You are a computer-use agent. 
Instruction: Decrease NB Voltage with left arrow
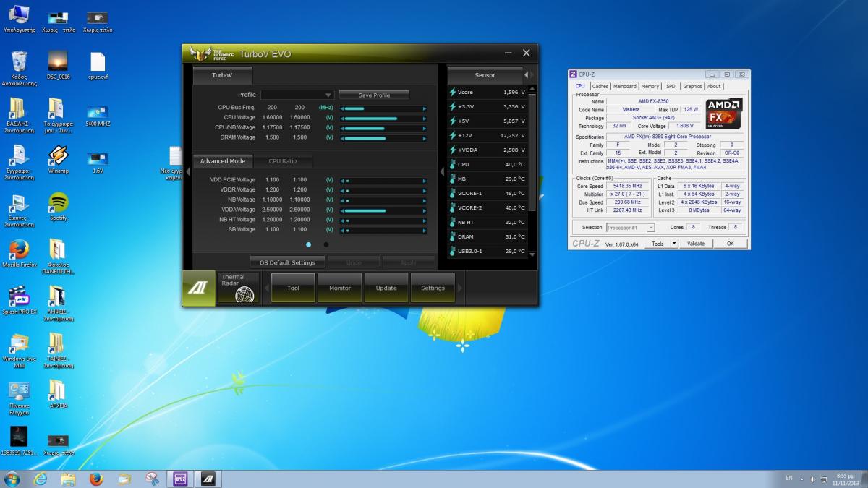pyautogui.click(x=342, y=200)
